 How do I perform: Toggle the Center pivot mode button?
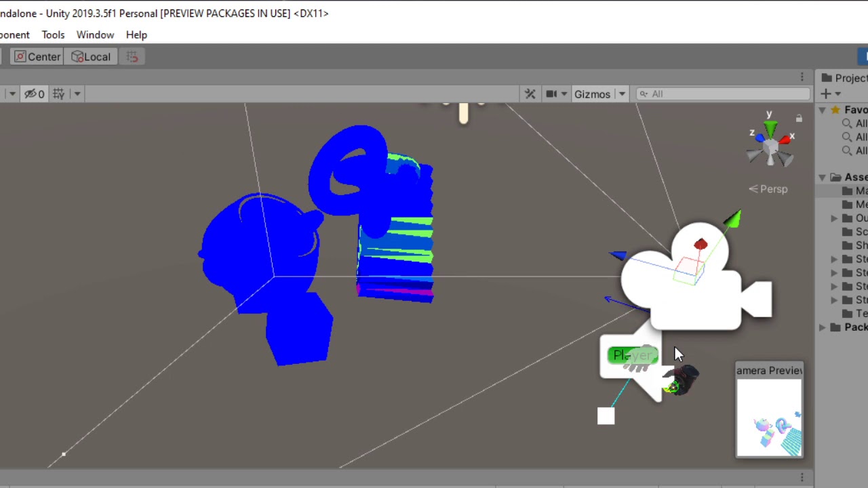click(37, 56)
